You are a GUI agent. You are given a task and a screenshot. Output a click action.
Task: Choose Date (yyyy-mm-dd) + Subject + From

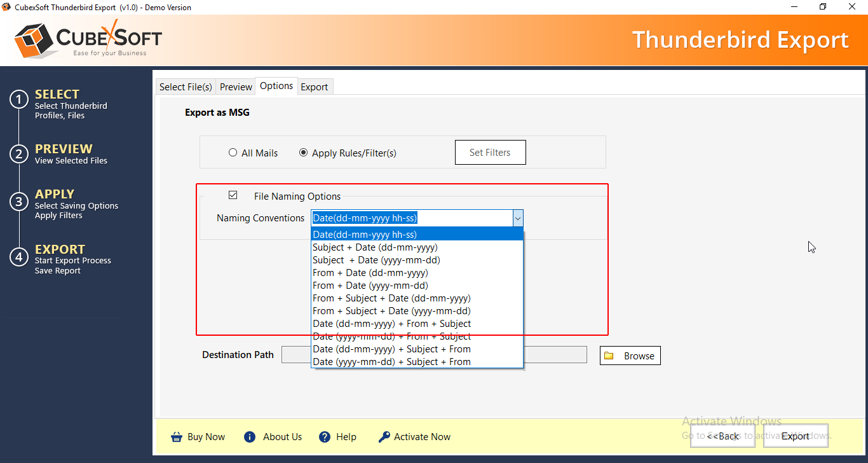tap(417, 362)
